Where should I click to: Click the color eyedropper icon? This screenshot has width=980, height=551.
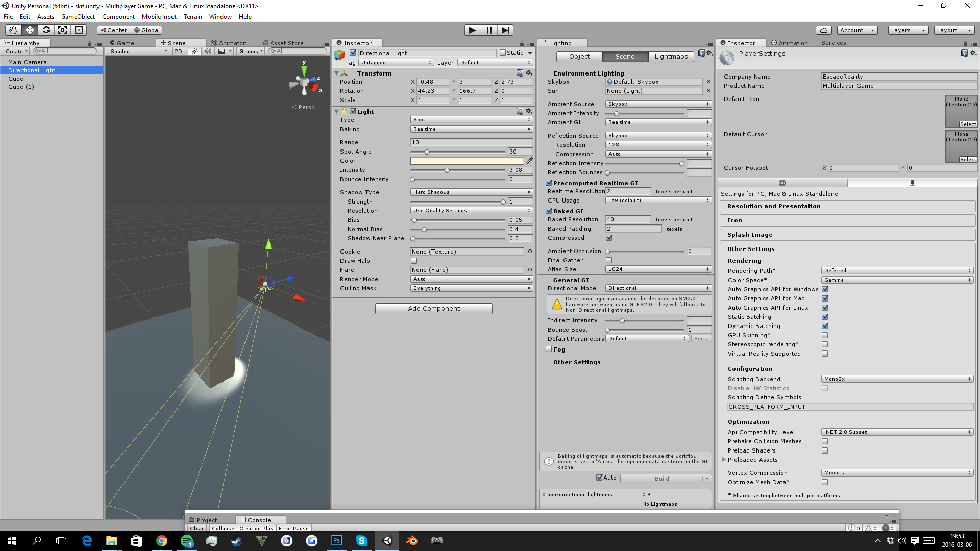point(530,161)
